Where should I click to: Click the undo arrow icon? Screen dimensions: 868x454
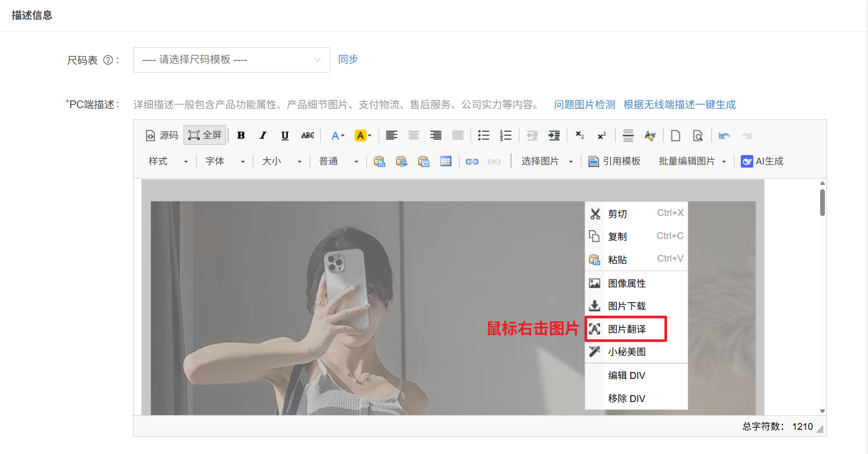pos(724,136)
